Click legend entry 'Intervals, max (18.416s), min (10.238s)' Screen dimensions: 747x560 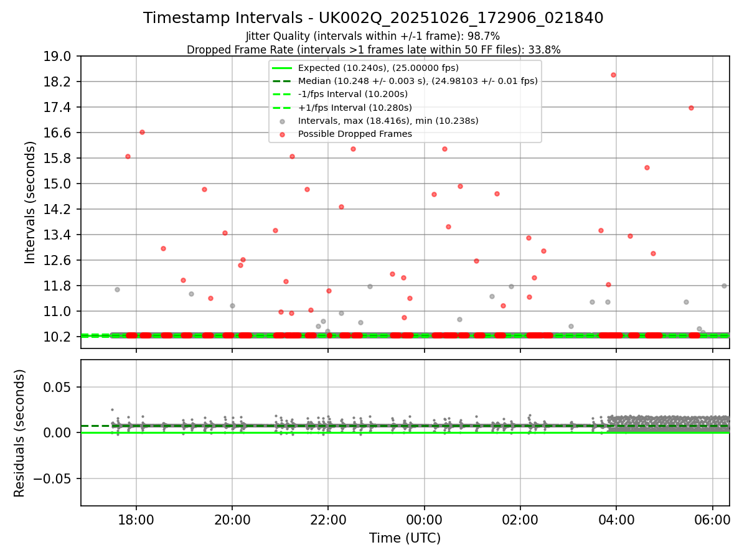point(388,121)
